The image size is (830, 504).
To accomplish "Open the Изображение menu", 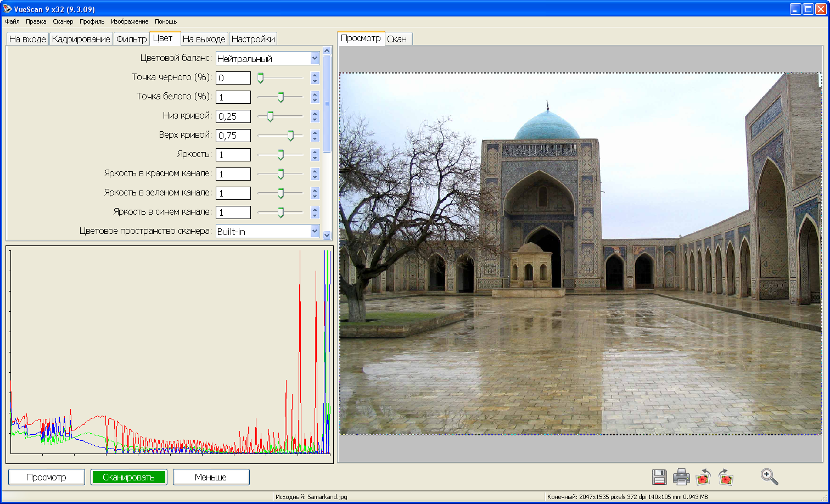I will tap(130, 21).
